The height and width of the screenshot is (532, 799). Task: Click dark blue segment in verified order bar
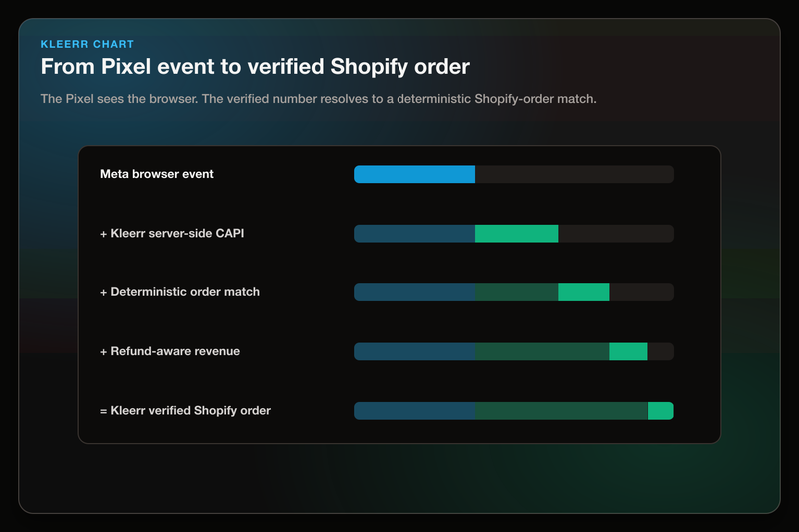(x=414, y=411)
